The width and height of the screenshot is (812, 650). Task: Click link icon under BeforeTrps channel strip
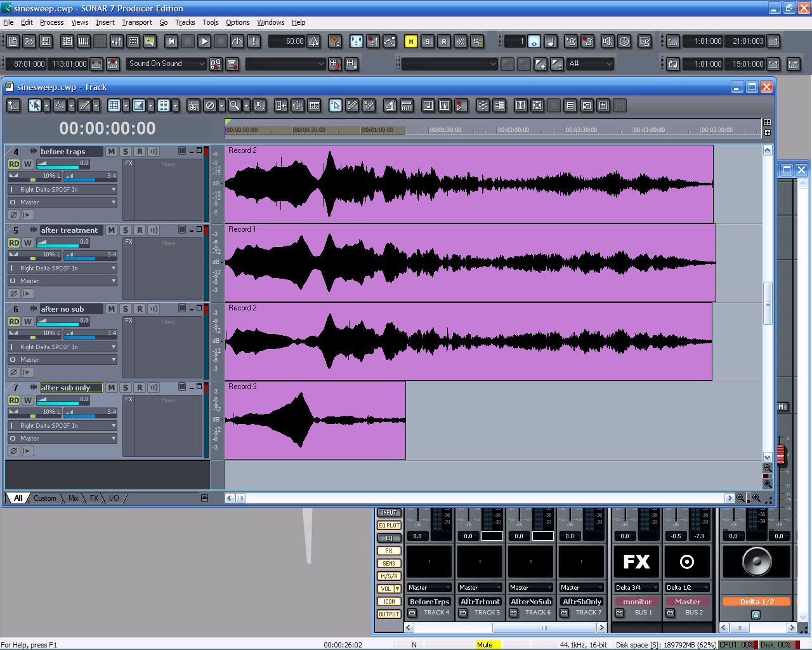pyautogui.click(x=412, y=613)
